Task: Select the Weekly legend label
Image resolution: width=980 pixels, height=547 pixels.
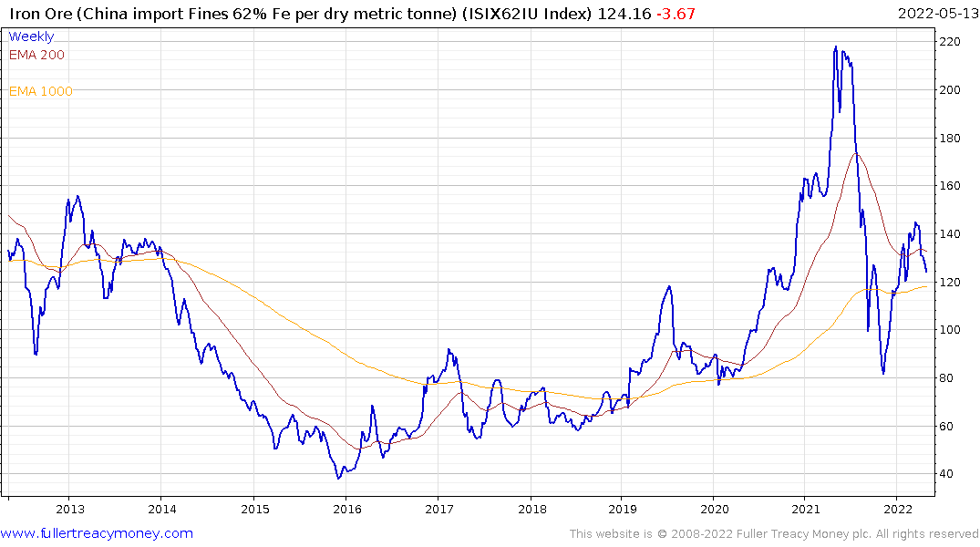Action: pos(31,36)
